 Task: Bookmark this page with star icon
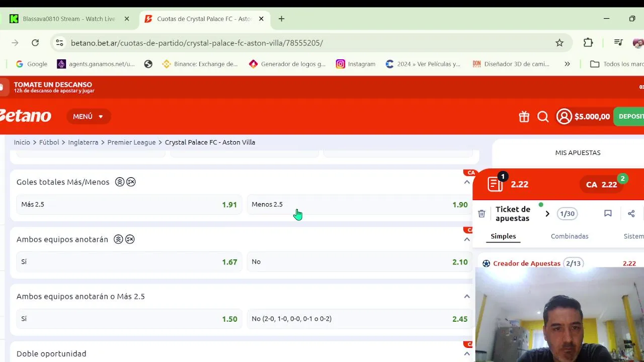point(559,43)
